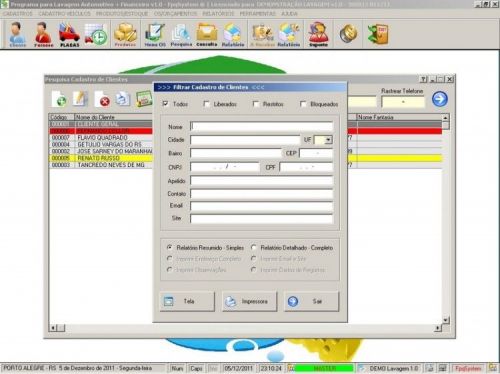Click the gold coin toolbar icon
Screen dimensions: 500x374
tap(348, 34)
